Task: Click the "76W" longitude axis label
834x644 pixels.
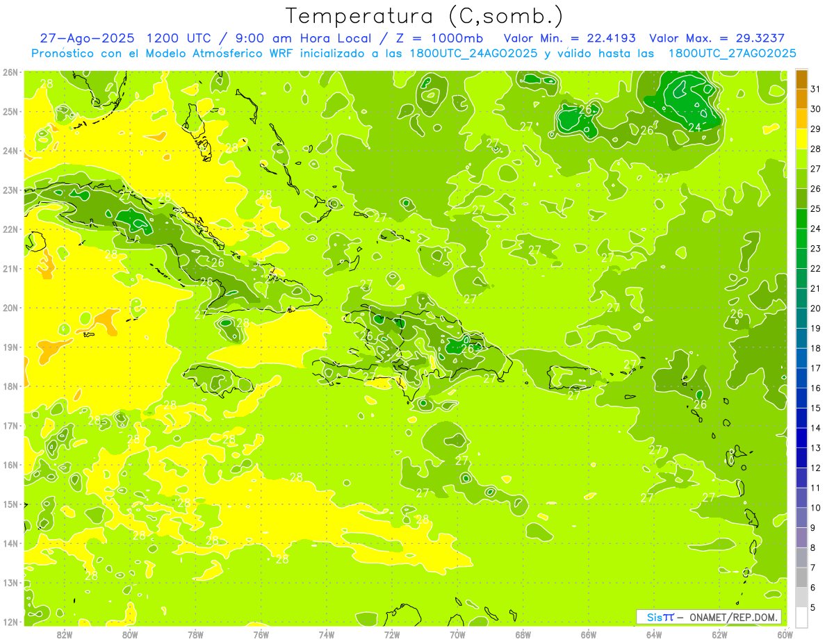Action: [261, 634]
